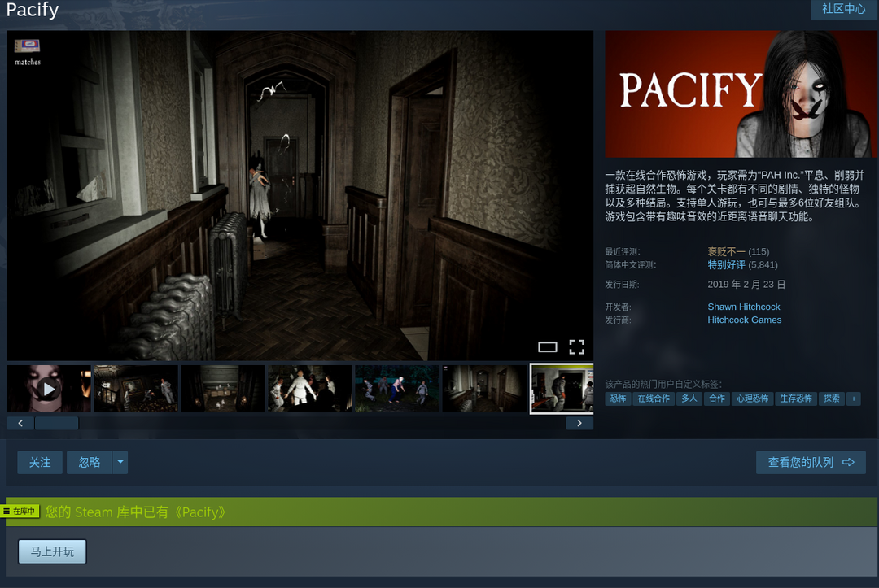Select the 多人 tag
This screenshot has height=588, width=879.
pyautogui.click(x=689, y=399)
